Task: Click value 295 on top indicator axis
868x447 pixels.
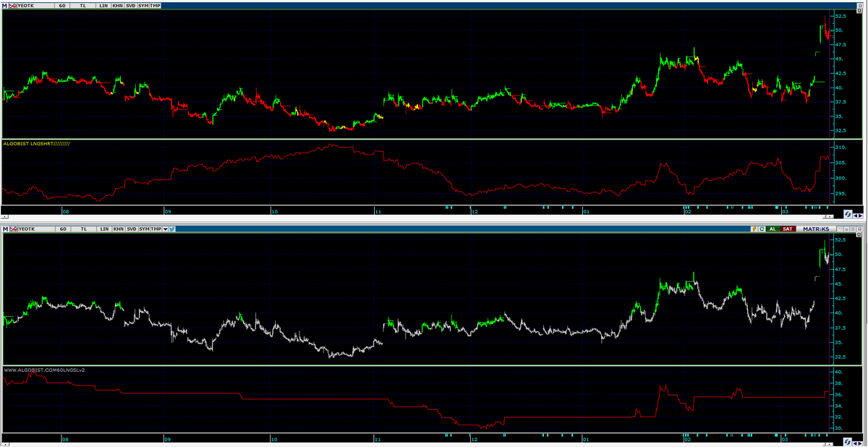Action: pos(840,193)
